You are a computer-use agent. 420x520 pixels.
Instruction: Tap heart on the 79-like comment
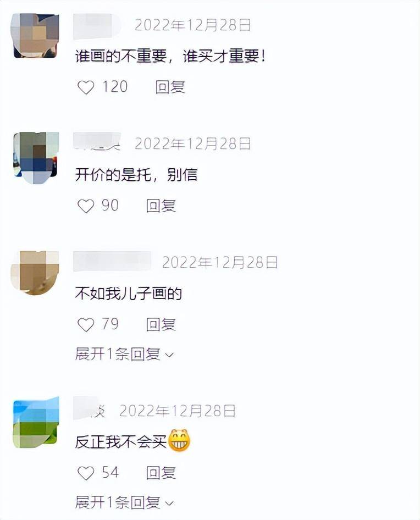[x=86, y=325]
